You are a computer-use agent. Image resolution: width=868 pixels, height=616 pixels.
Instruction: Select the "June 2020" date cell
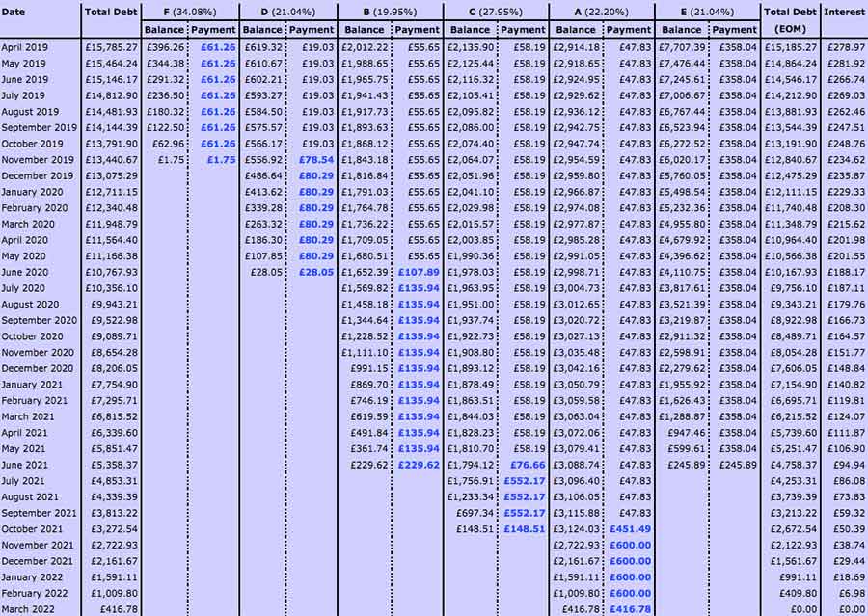coord(25,272)
